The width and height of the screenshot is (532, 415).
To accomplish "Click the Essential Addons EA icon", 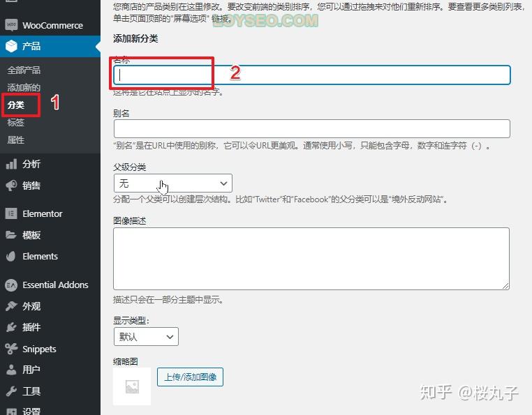I will (x=11, y=285).
